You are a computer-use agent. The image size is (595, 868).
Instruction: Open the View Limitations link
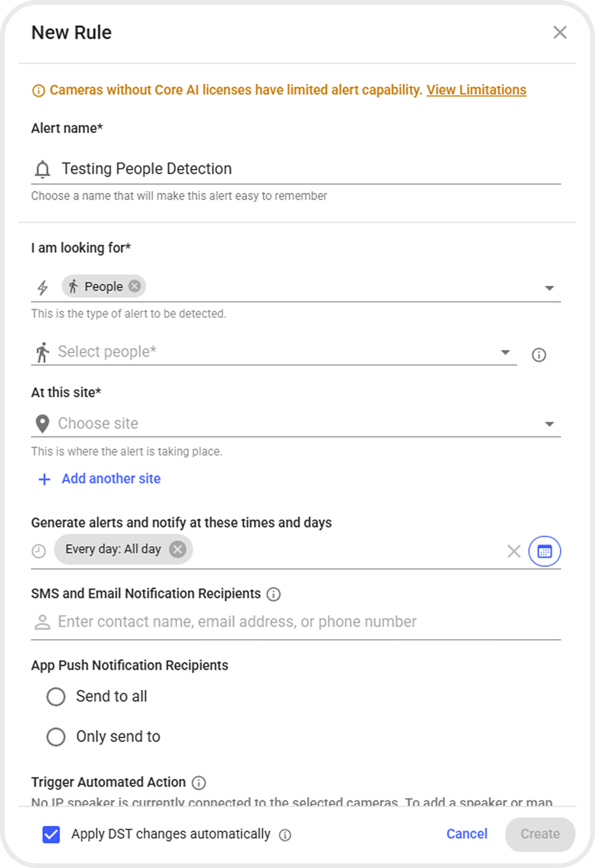click(x=476, y=90)
